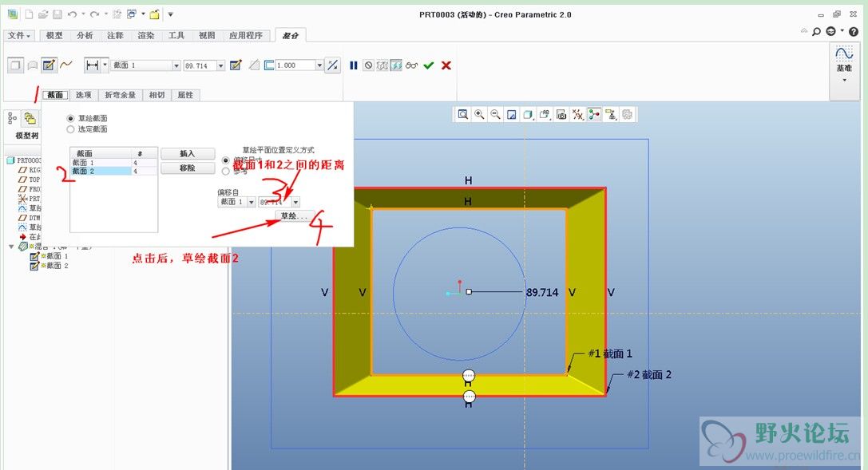Open the dimension type dropdown arrow
The height and width of the screenshot is (470, 868).
[x=105, y=65]
